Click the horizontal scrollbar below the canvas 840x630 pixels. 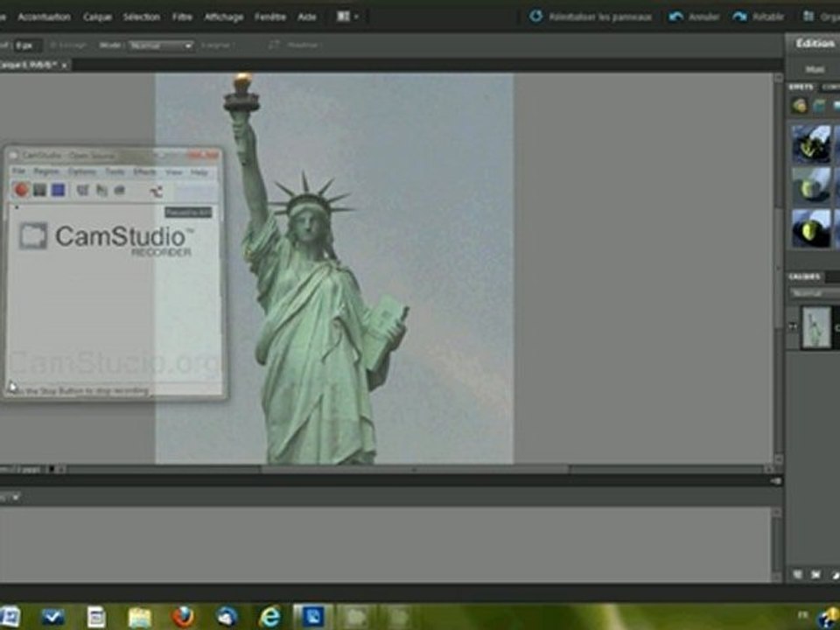pyautogui.click(x=415, y=469)
